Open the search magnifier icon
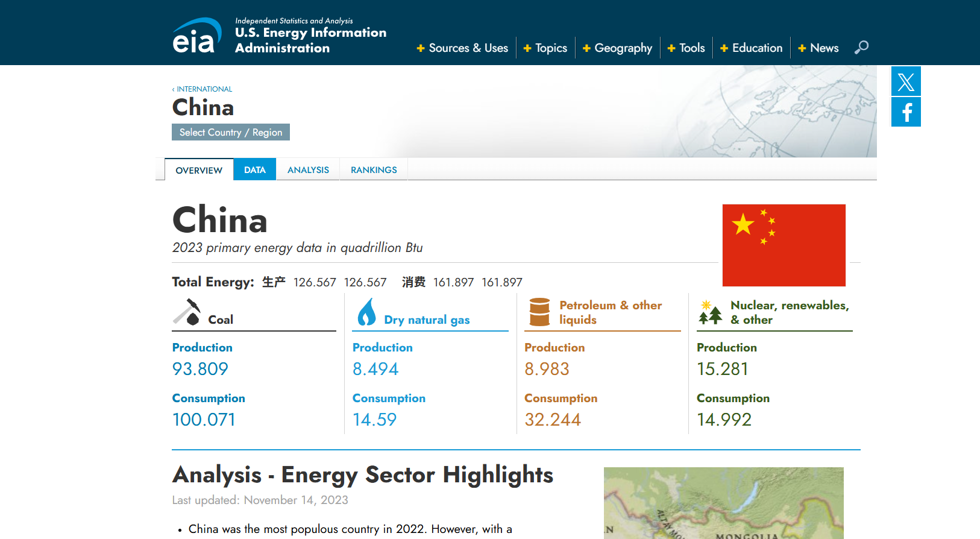The height and width of the screenshot is (539, 980). click(861, 47)
